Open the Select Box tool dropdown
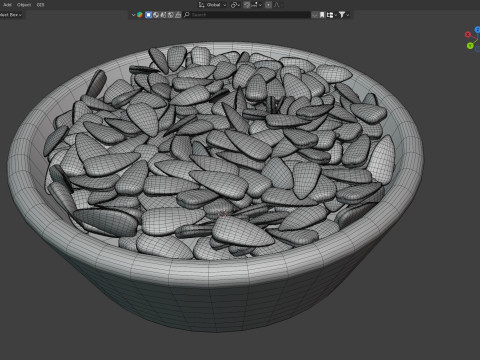The image size is (480, 360). (11, 15)
